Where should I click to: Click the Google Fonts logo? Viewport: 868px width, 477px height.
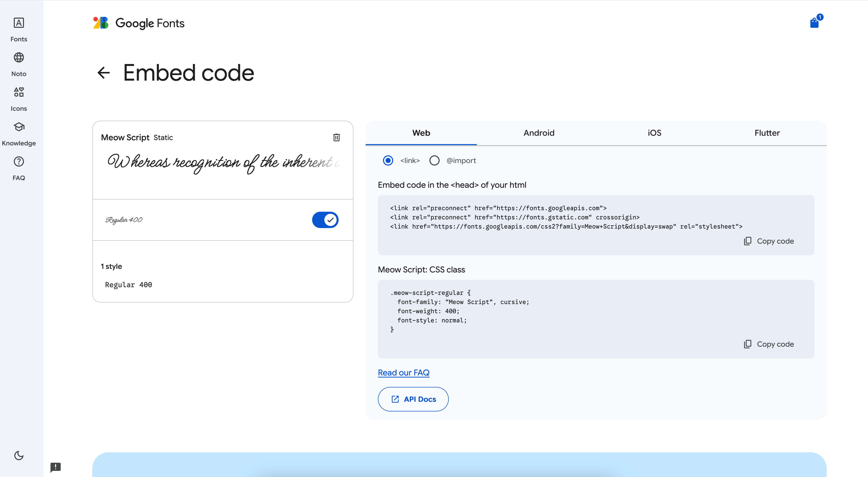(x=138, y=23)
